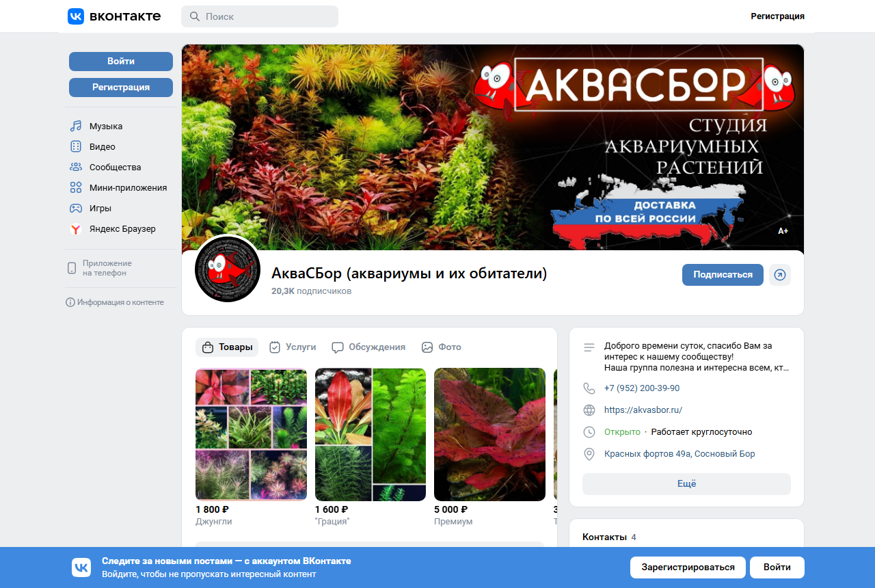Click the blue Войти sidebar button
The height and width of the screenshot is (588, 875).
click(121, 62)
